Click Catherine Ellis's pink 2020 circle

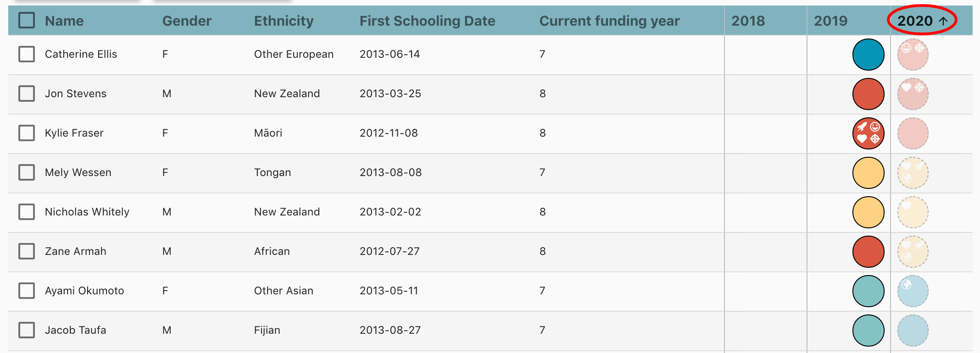[913, 55]
